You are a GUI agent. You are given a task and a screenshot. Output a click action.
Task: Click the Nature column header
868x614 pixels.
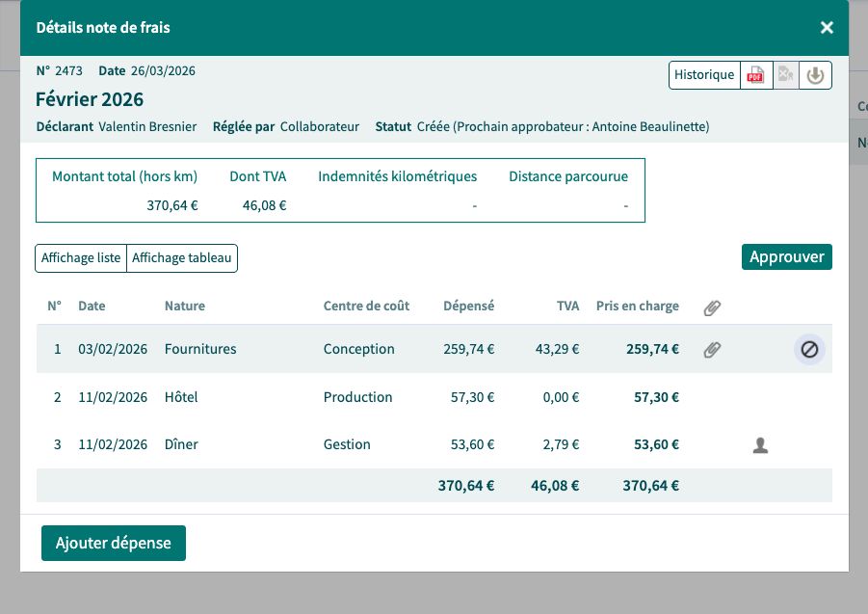184,306
